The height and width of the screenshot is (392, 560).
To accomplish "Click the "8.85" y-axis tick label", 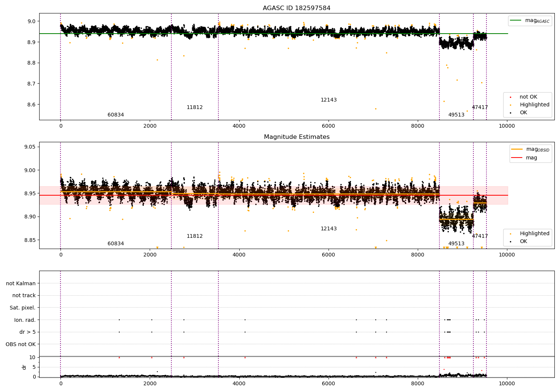I will (30, 240).
